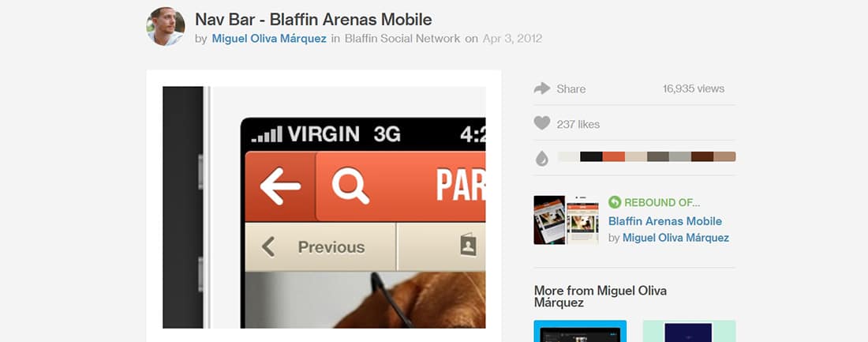The width and height of the screenshot is (868, 342).
Task: Open the mint green thumbnail under More from
Action: click(689, 331)
